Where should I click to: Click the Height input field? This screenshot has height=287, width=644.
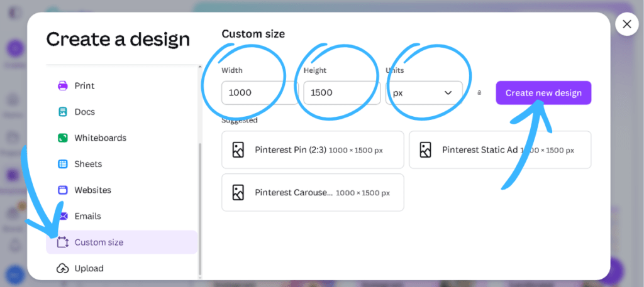coord(341,93)
